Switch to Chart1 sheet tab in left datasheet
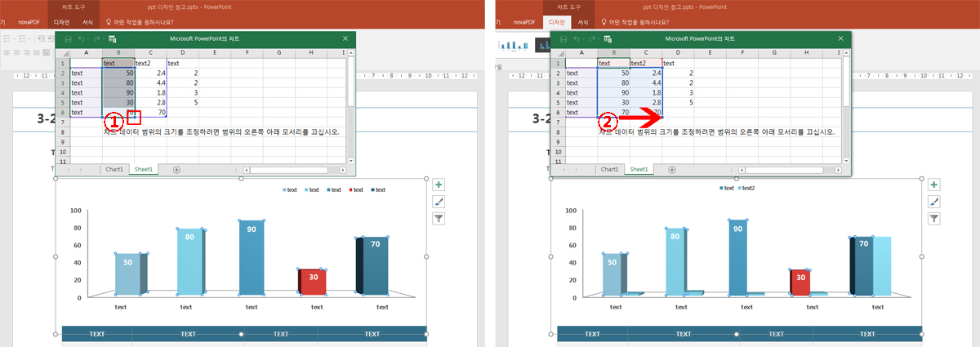Image resolution: width=980 pixels, height=347 pixels. [115, 169]
